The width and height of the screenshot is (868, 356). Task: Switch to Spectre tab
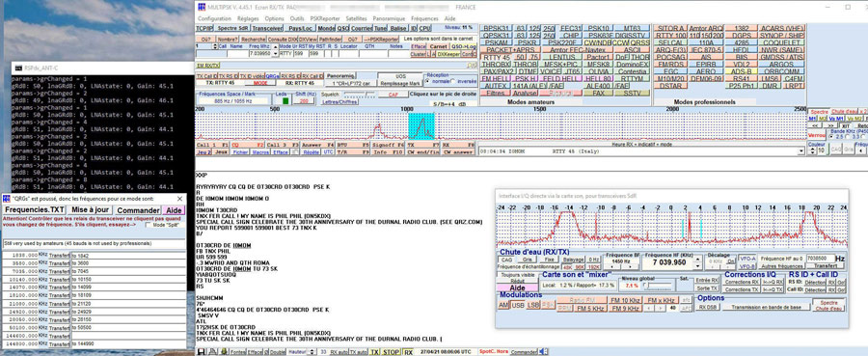click(819, 112)
